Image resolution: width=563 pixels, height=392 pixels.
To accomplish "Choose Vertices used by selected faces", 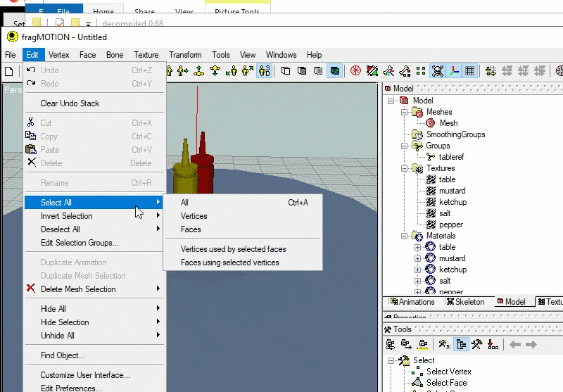I will point(243,249).
